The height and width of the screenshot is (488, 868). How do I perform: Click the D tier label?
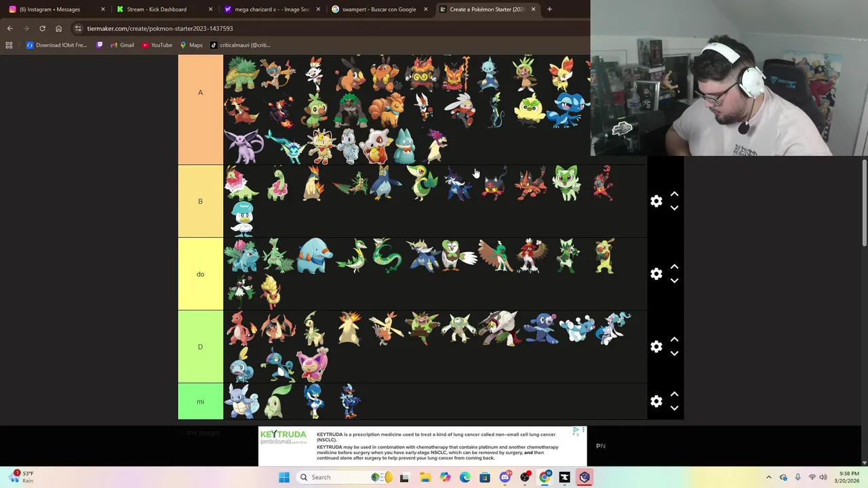(x=200, y=346)
